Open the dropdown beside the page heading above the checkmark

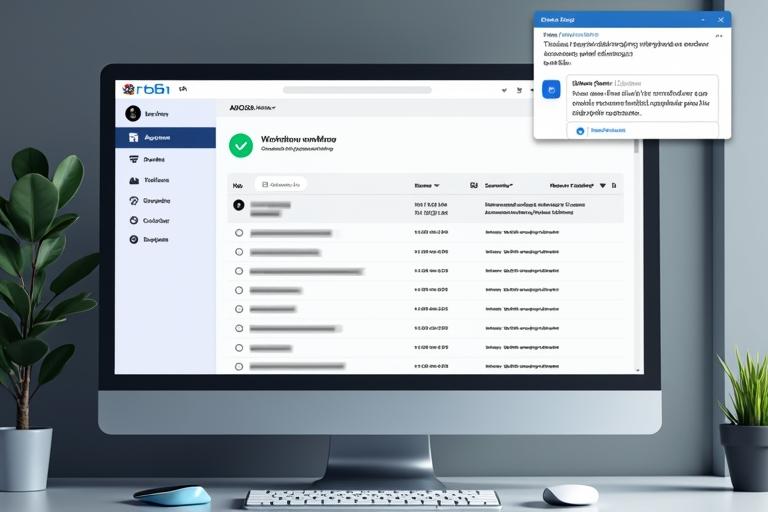tap(273, 107)
